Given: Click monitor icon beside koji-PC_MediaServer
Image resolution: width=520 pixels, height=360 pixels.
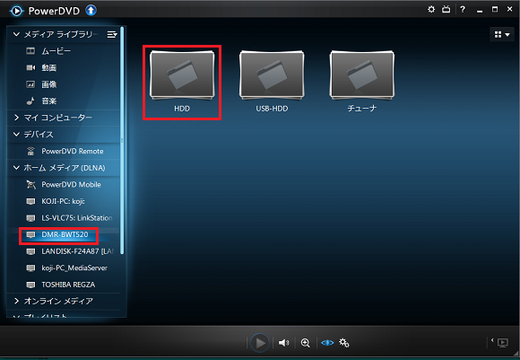Looking at the screenshot, I should pos(31,268).
